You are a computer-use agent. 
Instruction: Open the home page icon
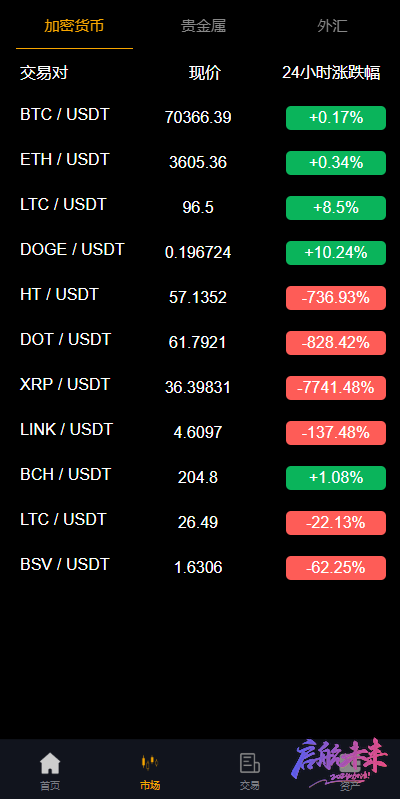[x=50, y=763]
